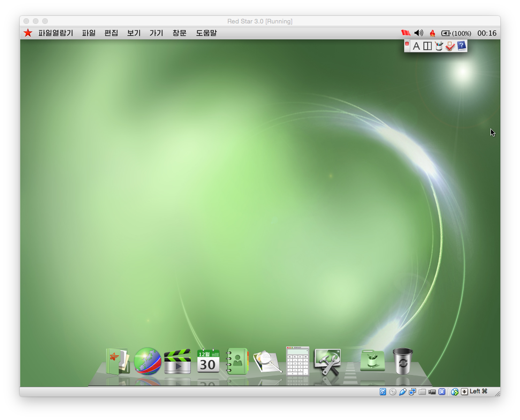The image size is (520, 420).
Task: Open the magnifier document search dock icon
Action: 268,362
